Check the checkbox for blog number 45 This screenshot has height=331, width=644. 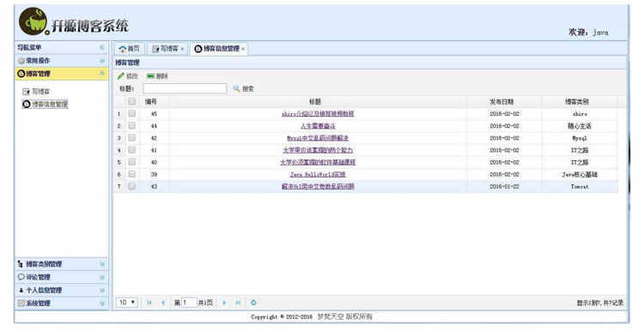pyautogui.click(x=132, y=113)
